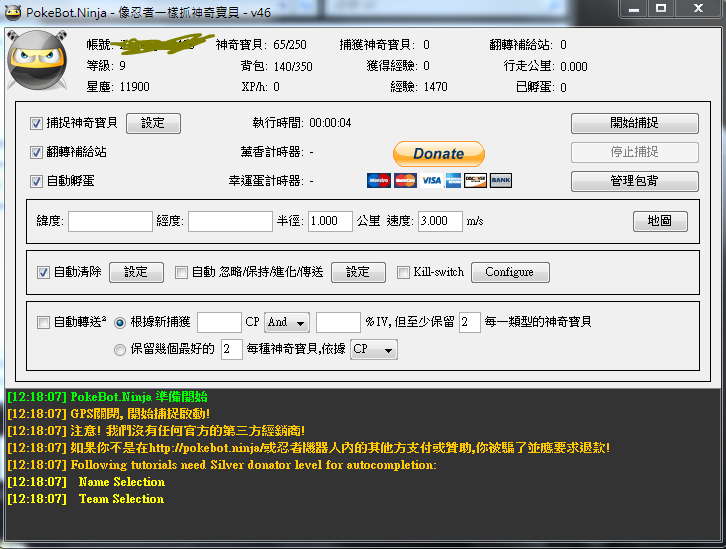
Task: Click the MasterCard payment icon
Action: coord(404,181)
